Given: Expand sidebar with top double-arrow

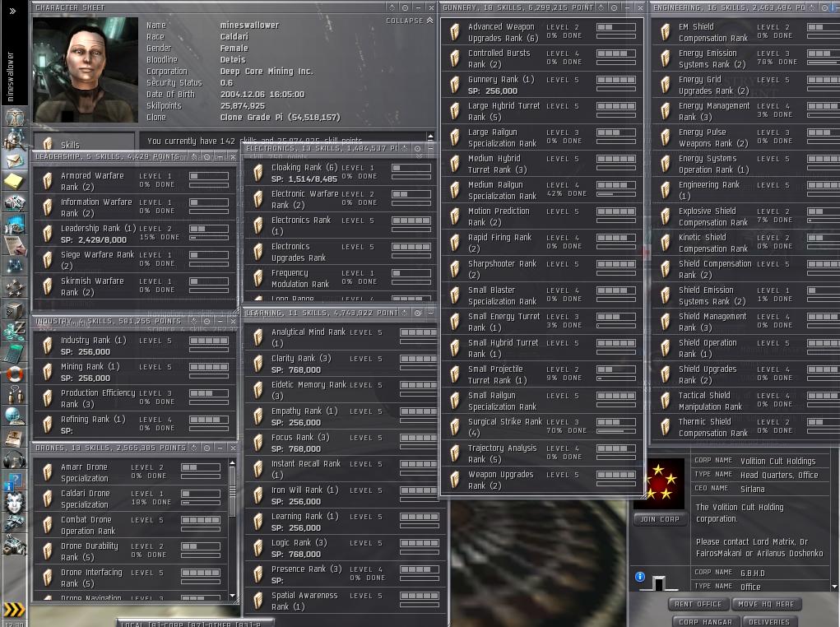Looking at the screenshot, I should pyautogui.click(x=13, y=11).
